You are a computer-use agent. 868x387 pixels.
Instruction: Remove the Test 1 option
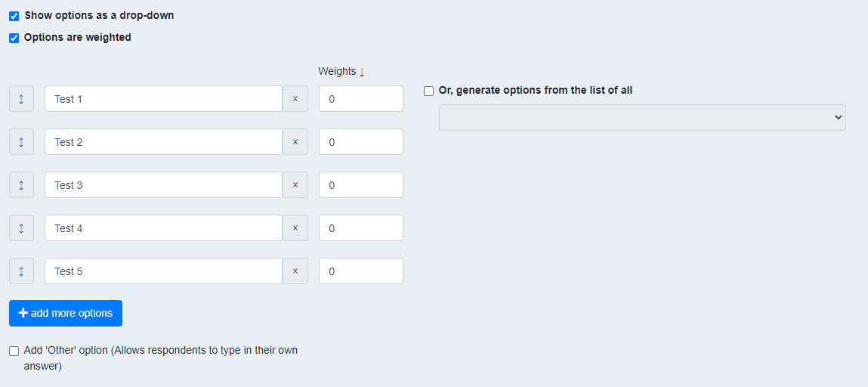point(295,99)
